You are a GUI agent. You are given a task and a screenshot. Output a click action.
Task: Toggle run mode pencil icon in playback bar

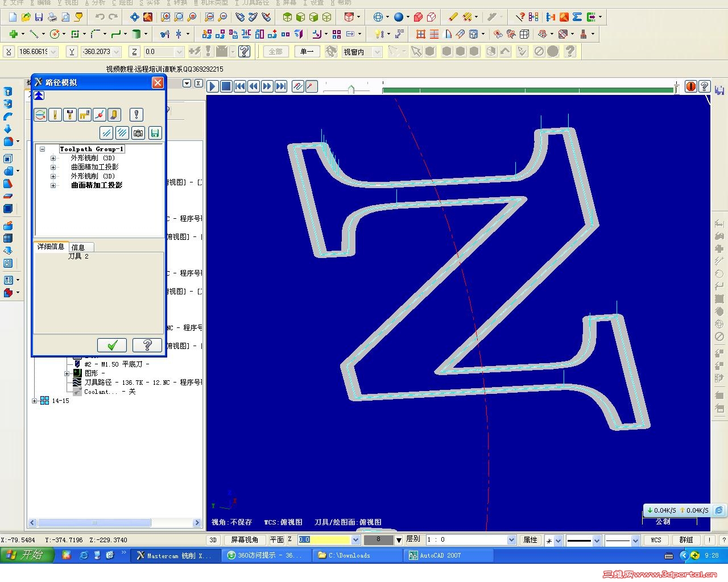[x=311, y=86]
